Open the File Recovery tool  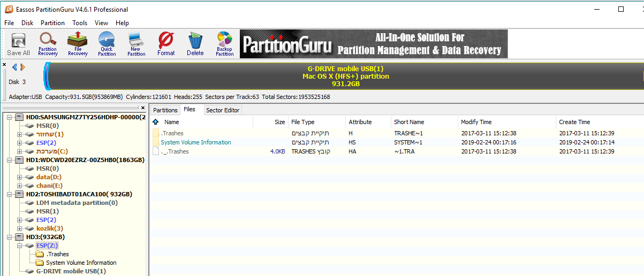[78, 44]
